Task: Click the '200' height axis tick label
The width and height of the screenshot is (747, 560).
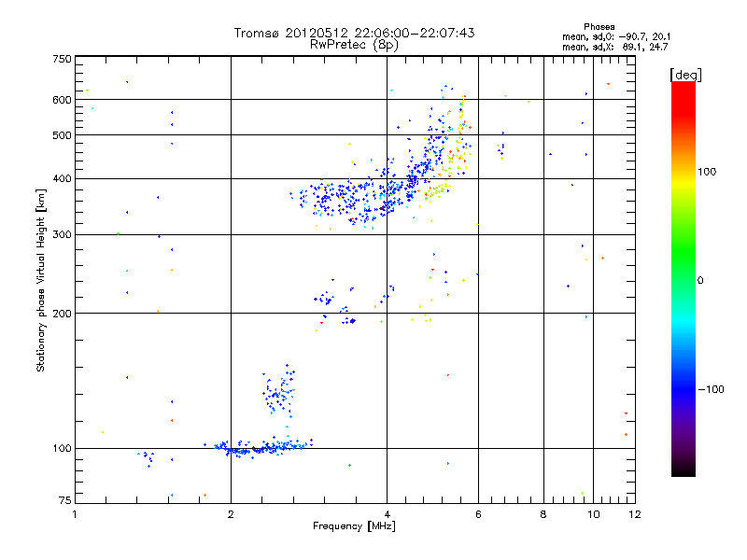Action: (62, 314)
